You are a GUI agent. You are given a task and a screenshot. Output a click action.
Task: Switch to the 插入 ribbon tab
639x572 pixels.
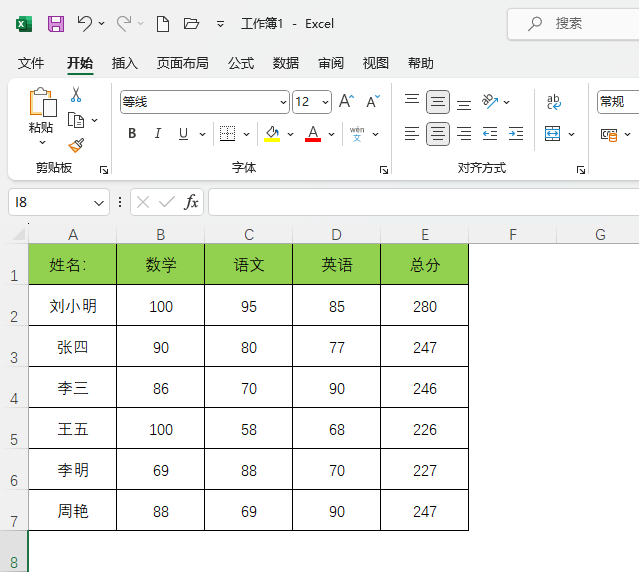[x=125, y=64]
